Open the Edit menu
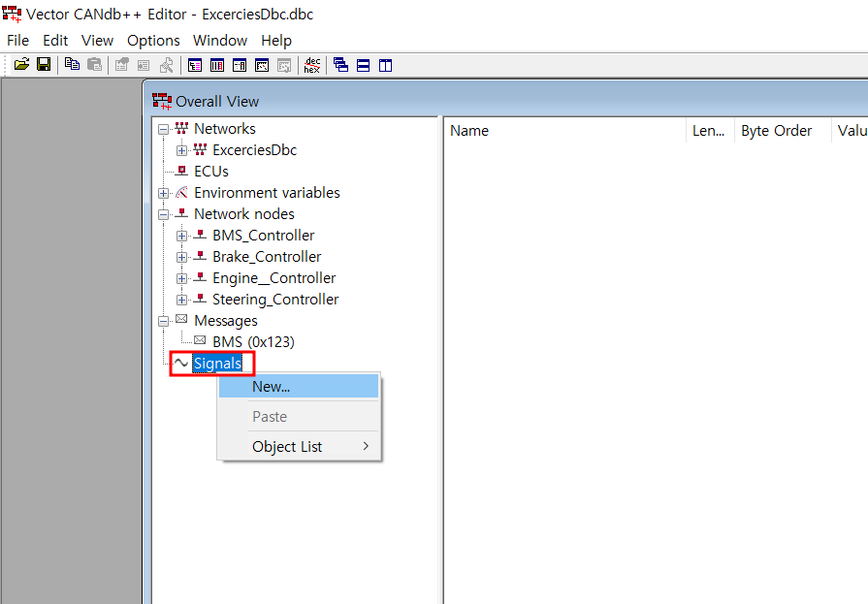The image size is (868, 604). [55, 41]
